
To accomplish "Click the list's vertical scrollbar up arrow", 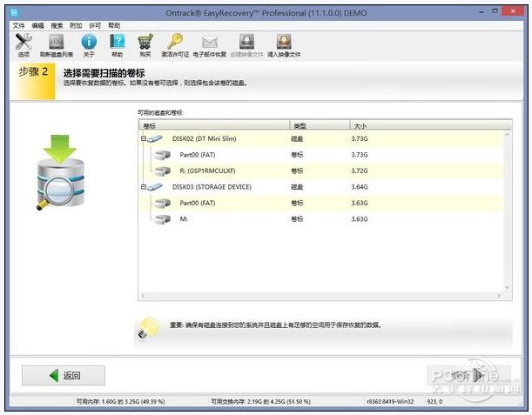I will tap(508, 135).
